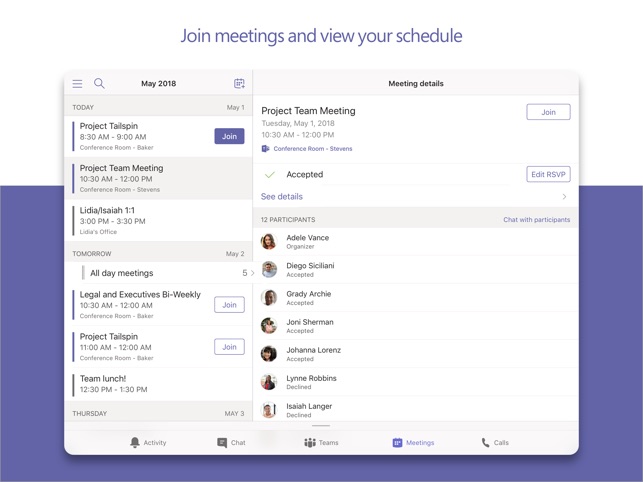
Task: Click the THURSDAY section header
Action: [158, 413]
